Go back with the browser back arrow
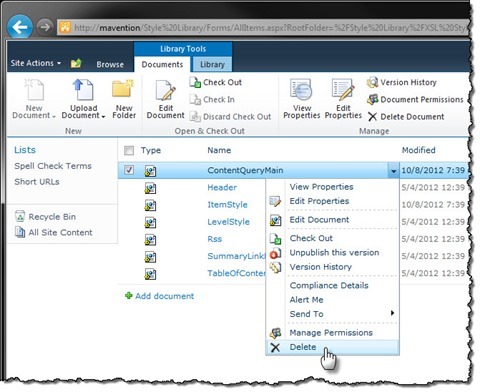 point(20,27)
